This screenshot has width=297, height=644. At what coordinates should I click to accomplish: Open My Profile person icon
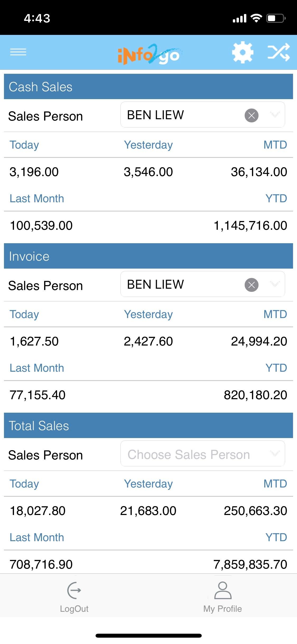223,590
